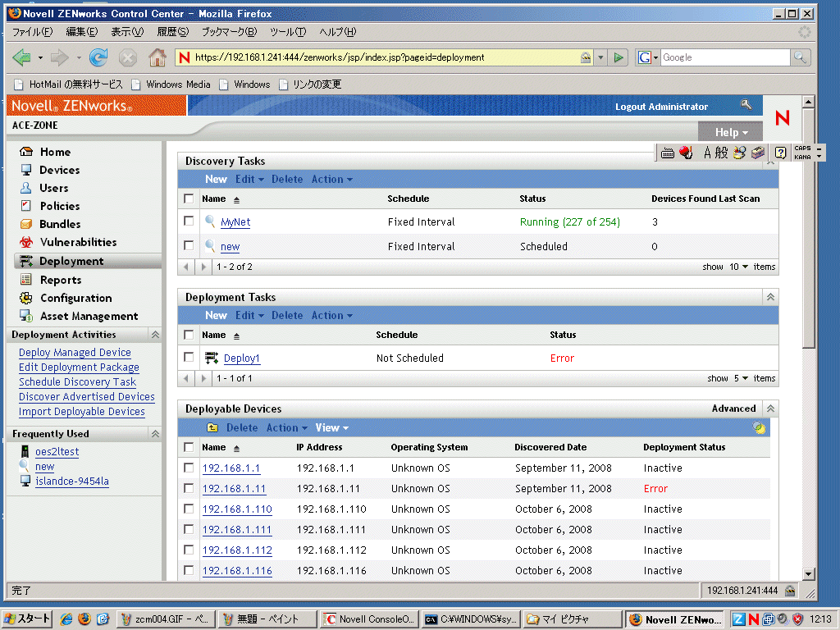Check the Deploy1 task checkbox
Viewport: 840px width, 630px height.
(189, 357)
